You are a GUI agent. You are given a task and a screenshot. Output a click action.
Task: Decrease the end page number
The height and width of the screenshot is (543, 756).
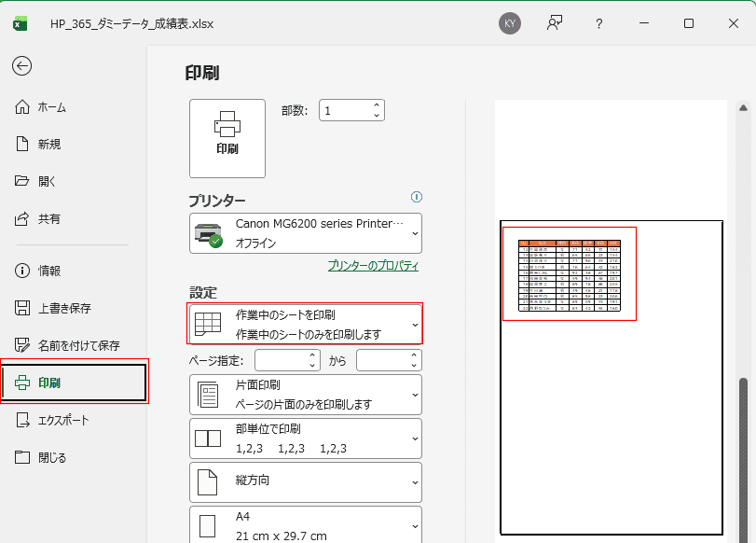[x=414, y=366]
